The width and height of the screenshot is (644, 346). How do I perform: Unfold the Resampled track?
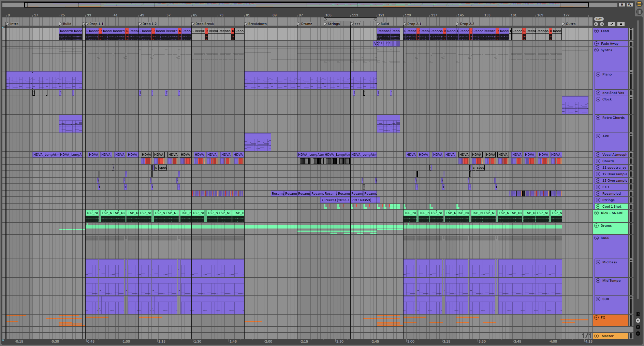click(598, 194)
